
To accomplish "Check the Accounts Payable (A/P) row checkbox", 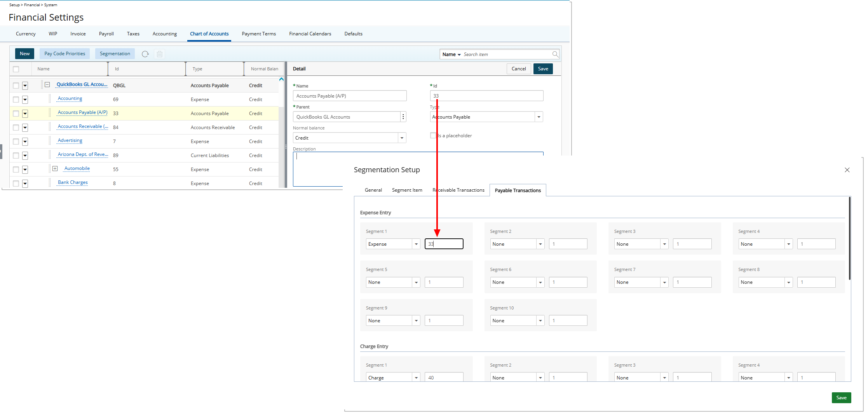I will tap(16, 114).
